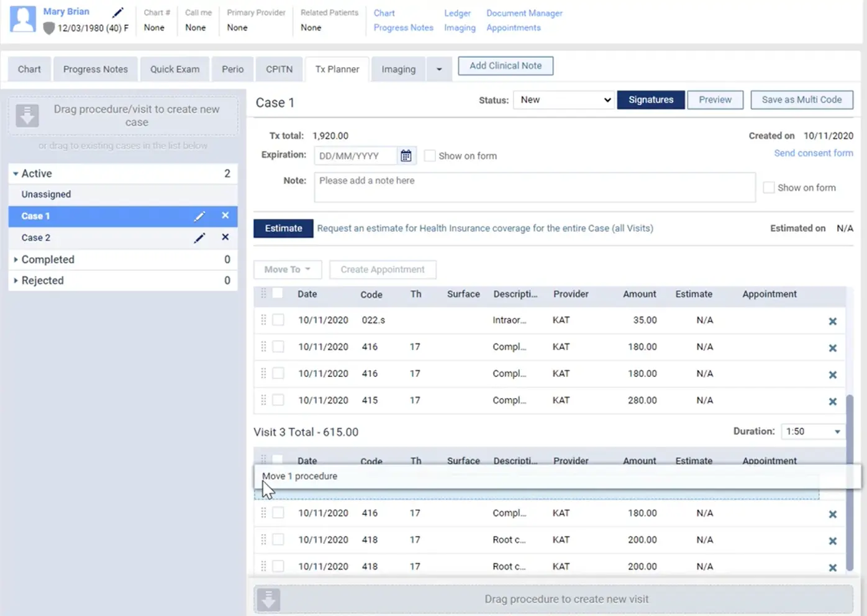867x616 pixels.
Task: Remove the 022.s procedure row
Action: (833, 322)
